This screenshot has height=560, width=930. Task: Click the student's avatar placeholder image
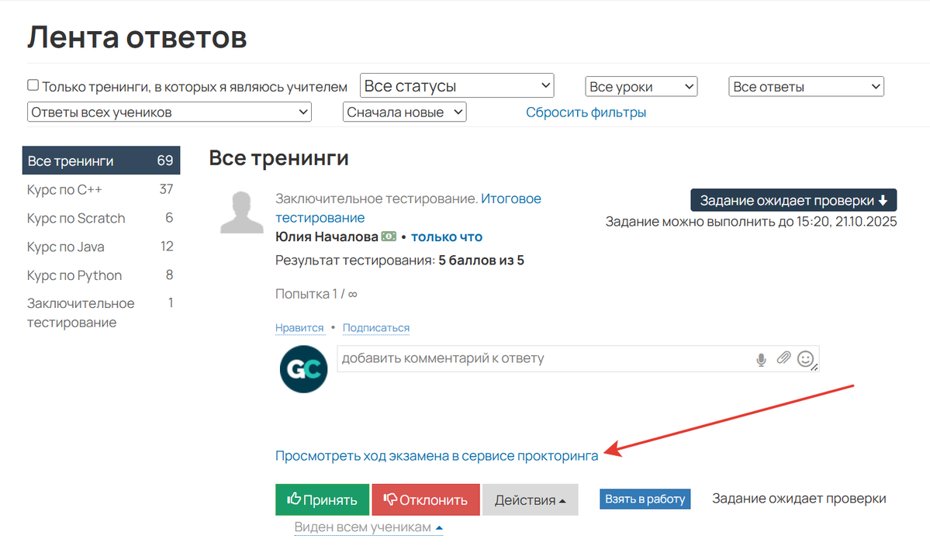point(241,211)
